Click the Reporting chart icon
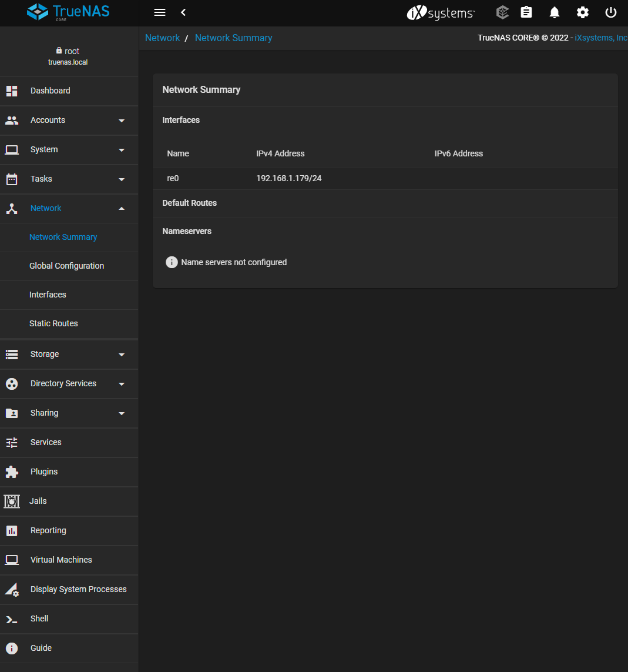628x672 pixels. [12, 530]
